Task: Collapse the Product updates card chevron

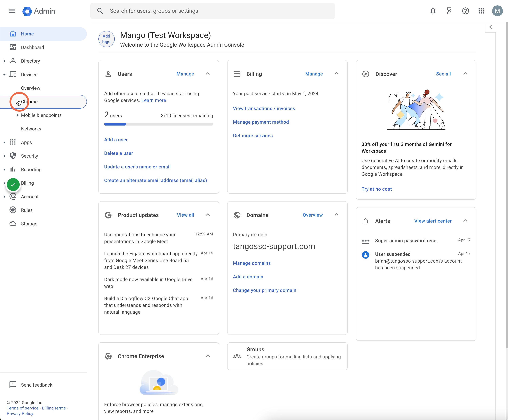Action: (x=208, y=215)
